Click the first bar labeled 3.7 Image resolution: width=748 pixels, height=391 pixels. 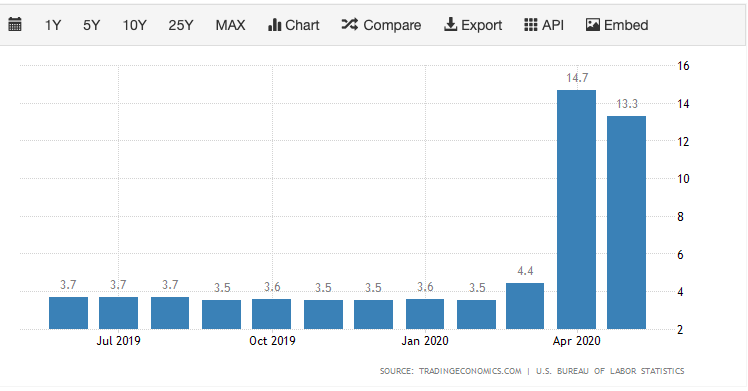[68, 313]
